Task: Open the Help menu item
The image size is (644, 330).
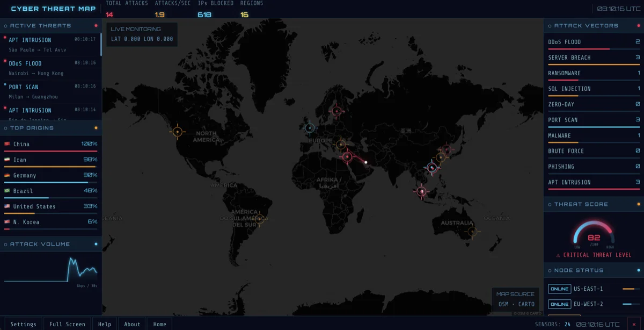Action: tap(105, 324)
